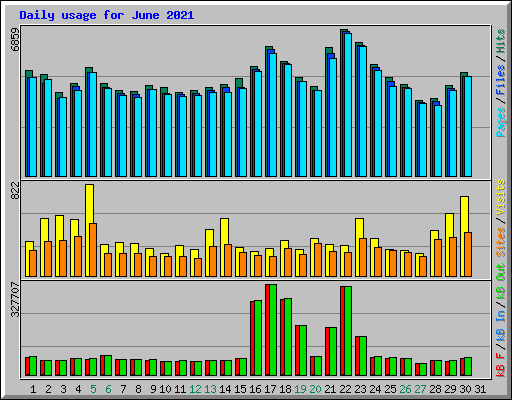Viewport: 512px width, 400px height.
Task: Click day 30 on the x-axis
Action: (465, 389)
